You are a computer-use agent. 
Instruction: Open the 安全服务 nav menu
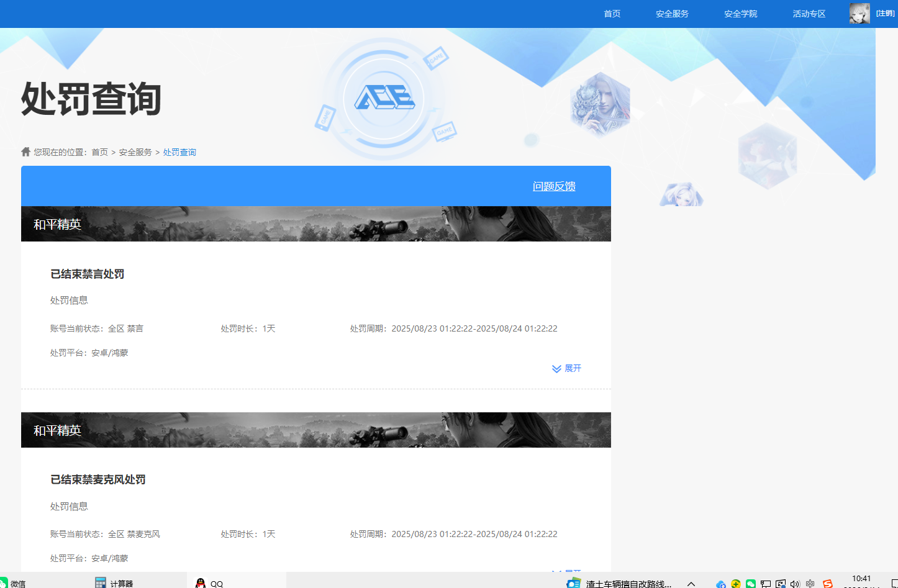click(x=672, y=14)
